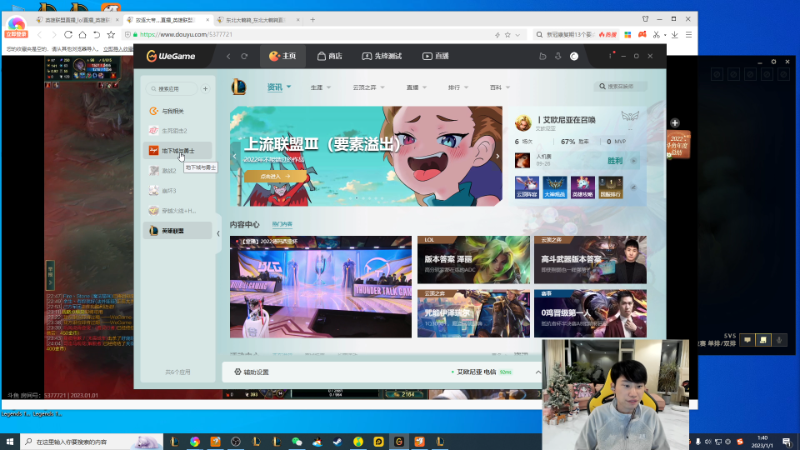Open a new browser tab with plus
800x450 pixels.
pyautogui.click(x=312, y=19)
